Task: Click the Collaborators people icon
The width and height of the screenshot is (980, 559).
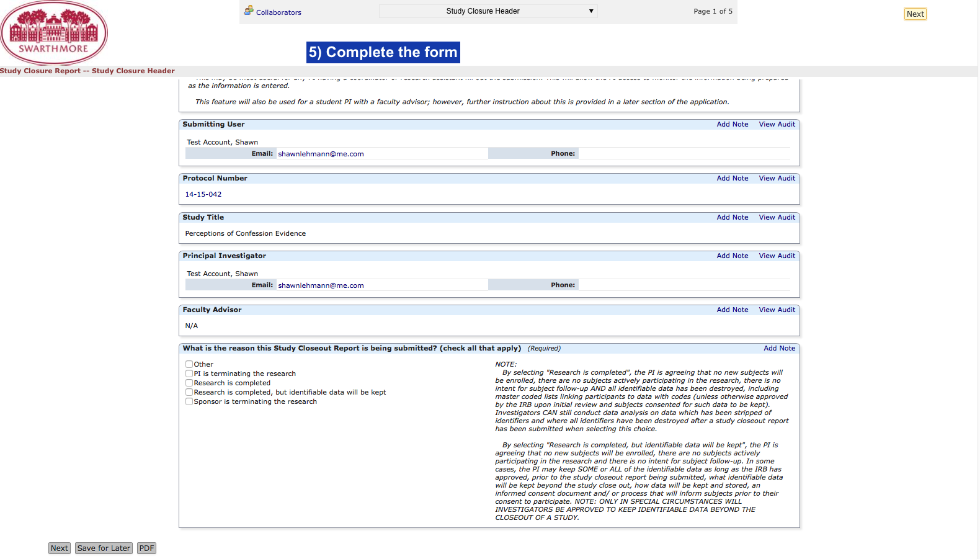Action: pos(248,11)
